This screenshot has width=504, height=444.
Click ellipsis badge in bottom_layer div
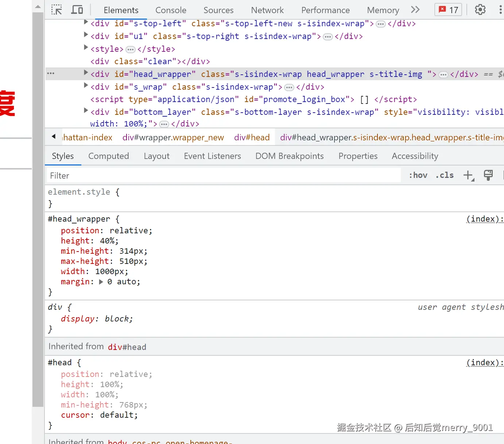coord(164,124)
